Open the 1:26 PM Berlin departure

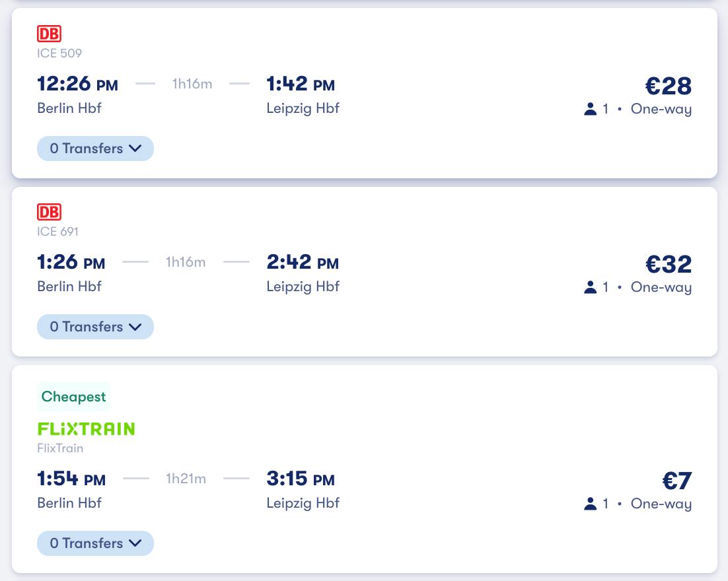click(x=71, y=262)
